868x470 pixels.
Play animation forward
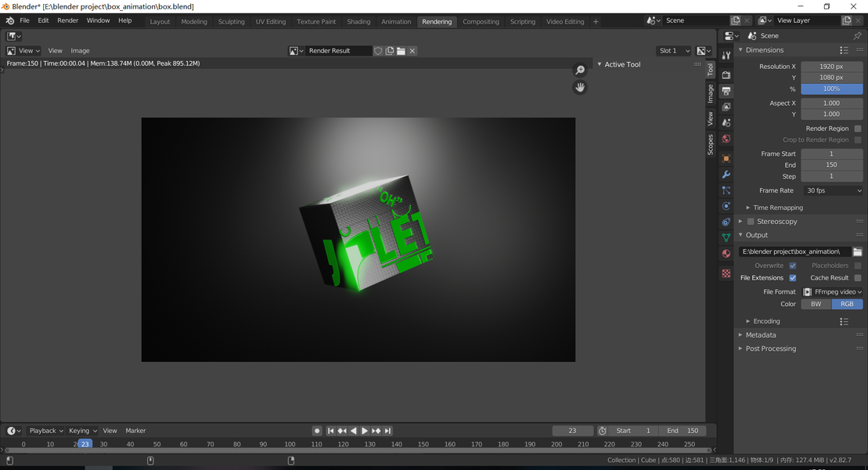click(364, 431)
